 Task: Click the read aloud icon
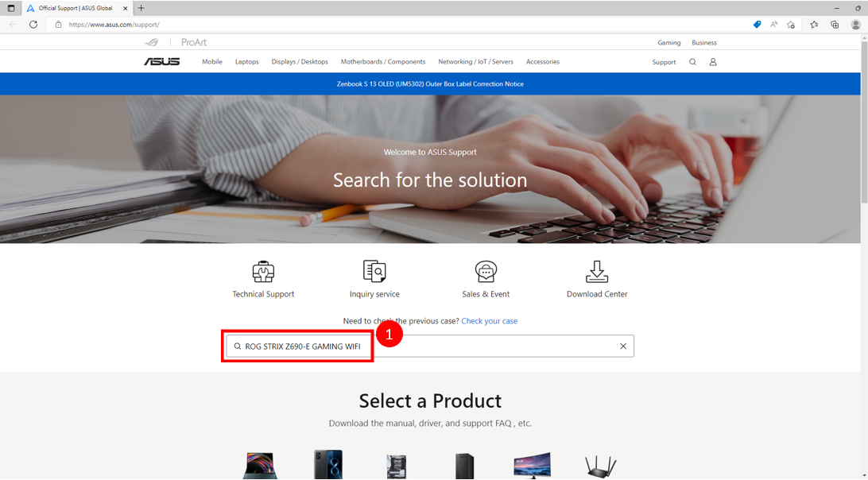pyautogui.click(x=774, y=25)
